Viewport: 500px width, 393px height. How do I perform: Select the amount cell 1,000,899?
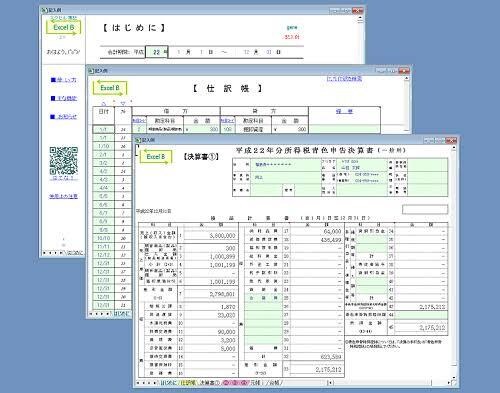coord(210,257)
